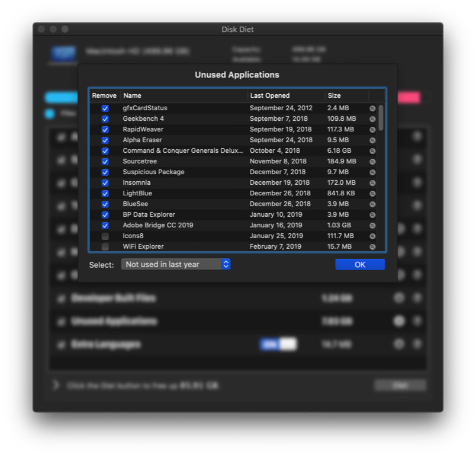Image resolution: width=476 pixels, height=456 pixels.
Task: Click magnifier icon for BP Data Explorer
Action: click(372, 215)
